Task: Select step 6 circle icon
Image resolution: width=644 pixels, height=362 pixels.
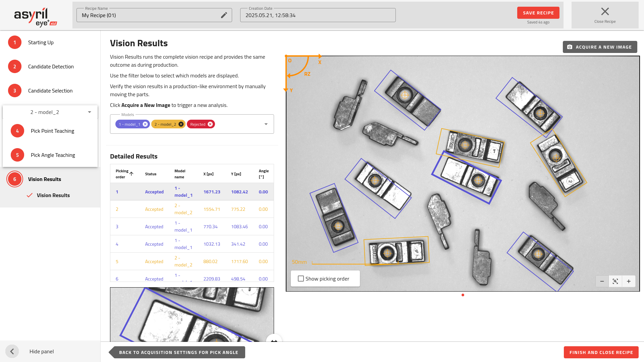Action: (15, 179)
